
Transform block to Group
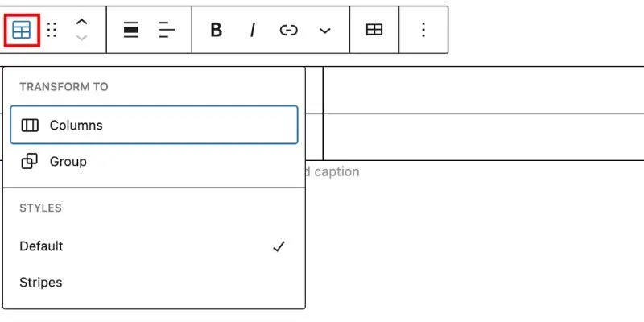pos(154,162)
